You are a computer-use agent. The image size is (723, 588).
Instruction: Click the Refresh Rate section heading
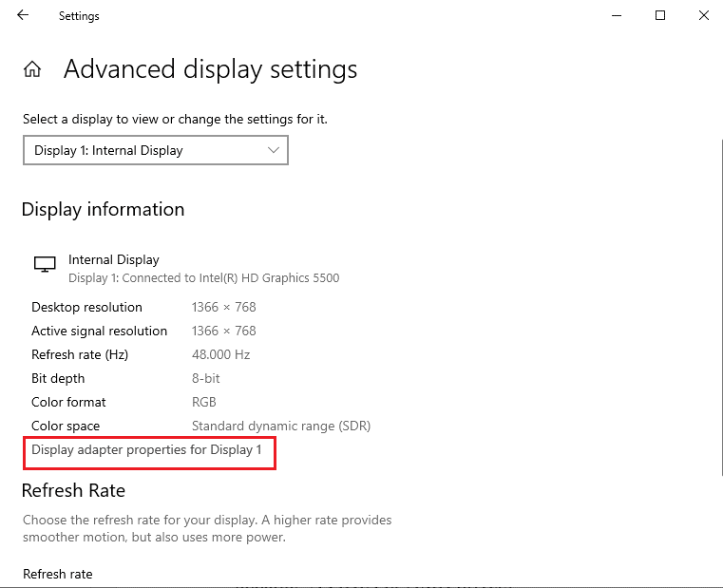coord(73,490)
